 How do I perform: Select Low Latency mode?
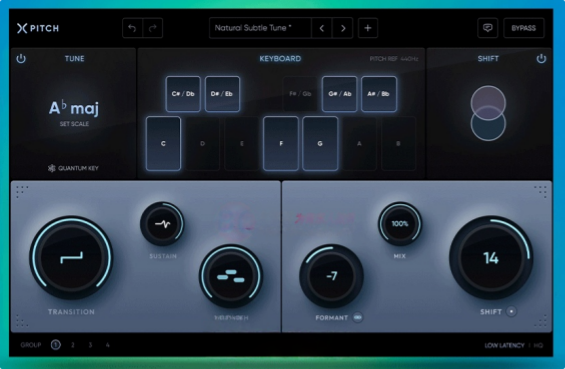(504, 345)
